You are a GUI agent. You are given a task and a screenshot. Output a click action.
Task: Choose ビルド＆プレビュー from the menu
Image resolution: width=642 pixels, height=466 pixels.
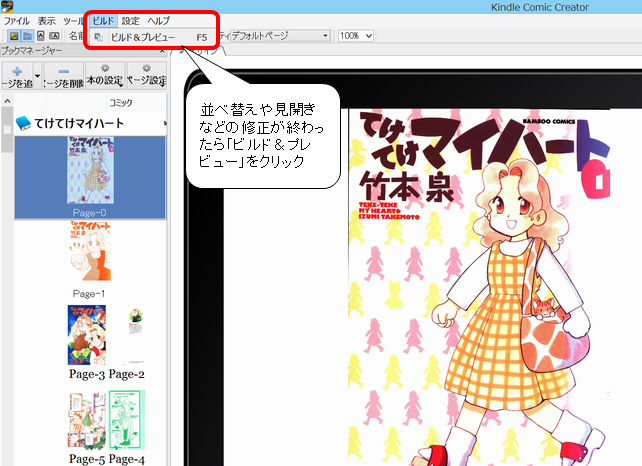pos(151,37)
